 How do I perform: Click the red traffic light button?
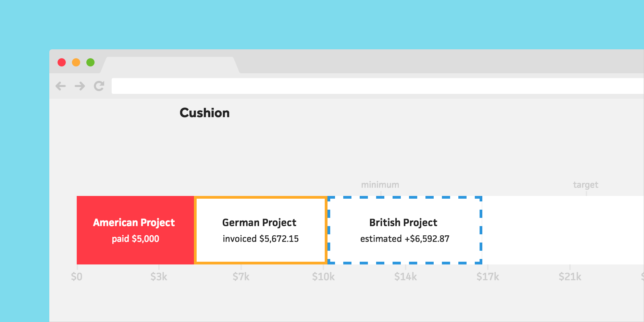tap(62, 62)
